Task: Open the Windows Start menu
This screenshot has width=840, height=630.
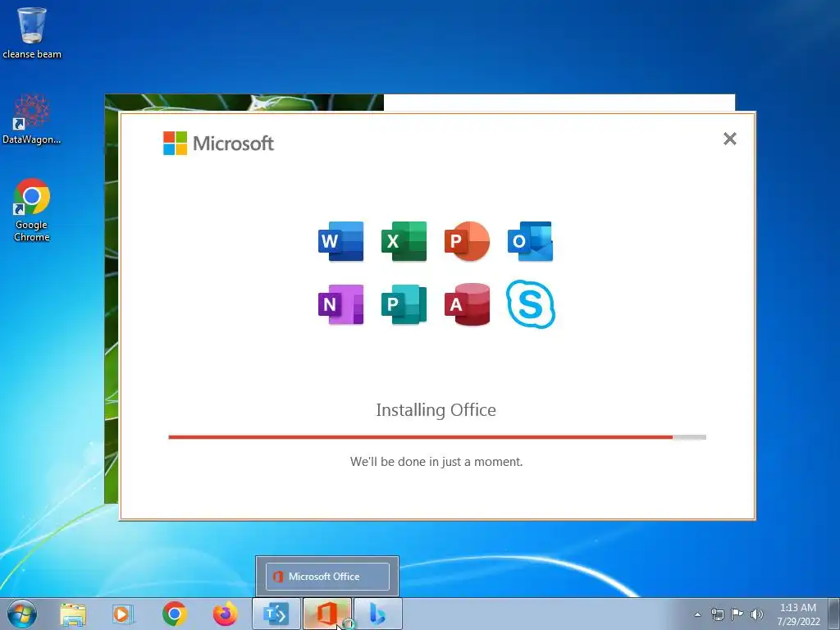Action: 22,614
